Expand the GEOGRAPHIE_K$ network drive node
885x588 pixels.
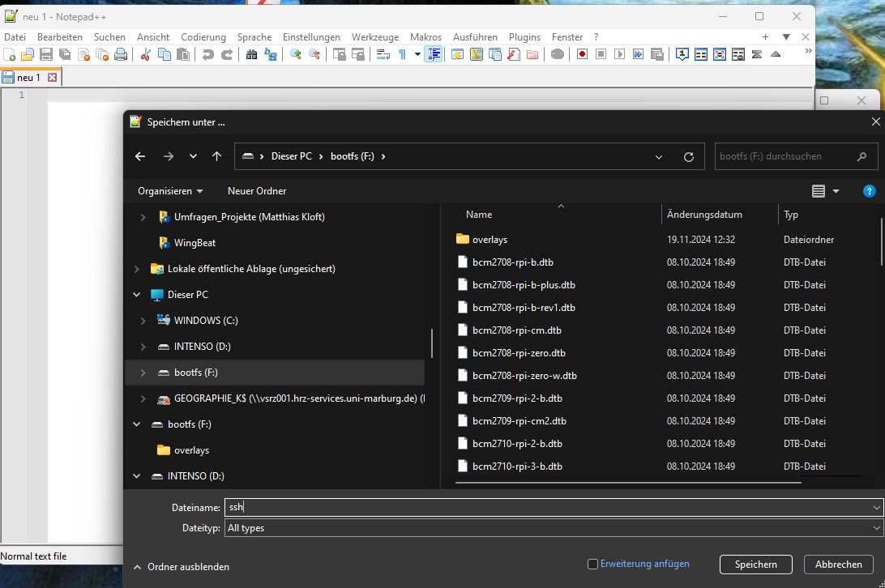(x=143, y=399)
